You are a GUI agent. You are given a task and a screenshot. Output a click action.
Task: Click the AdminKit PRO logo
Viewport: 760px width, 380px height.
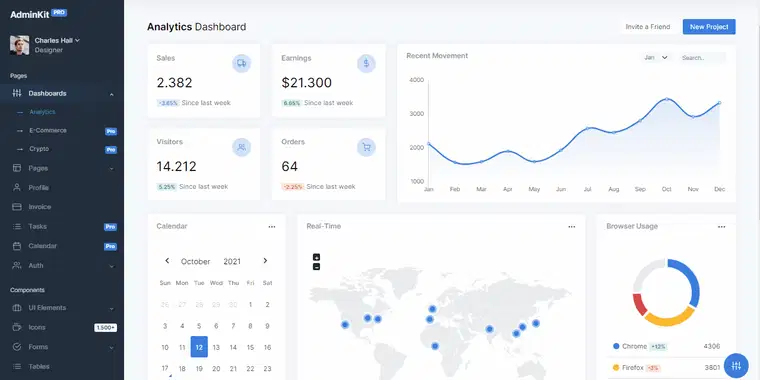tap(38, 14)
